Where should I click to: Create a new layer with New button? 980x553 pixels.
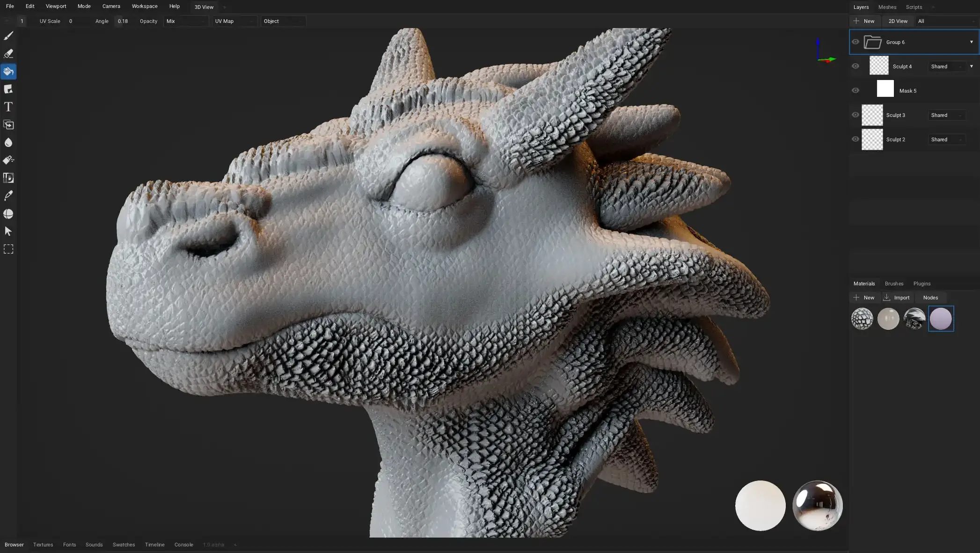[x=864, y=21]
